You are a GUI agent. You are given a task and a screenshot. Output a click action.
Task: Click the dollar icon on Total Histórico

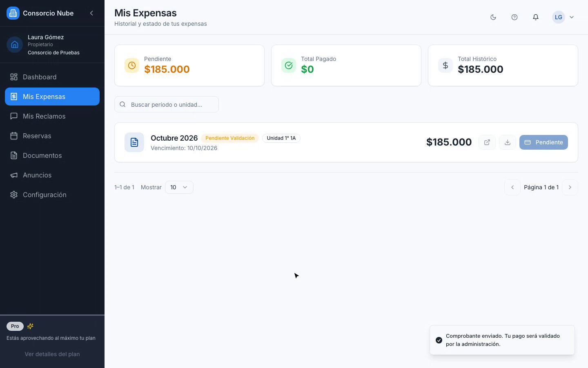(445, 65)
